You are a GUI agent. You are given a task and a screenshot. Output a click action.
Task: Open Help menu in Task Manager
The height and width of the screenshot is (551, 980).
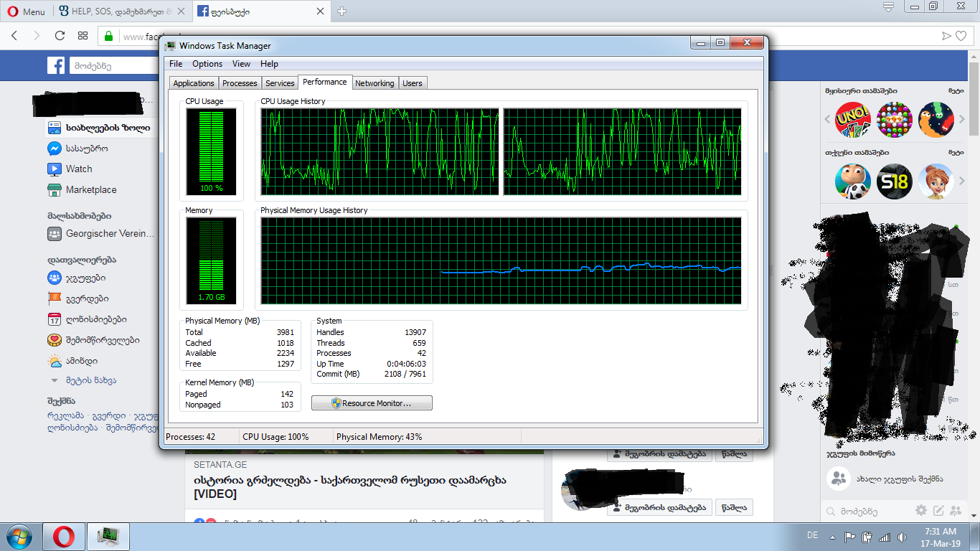click(269, 64)
